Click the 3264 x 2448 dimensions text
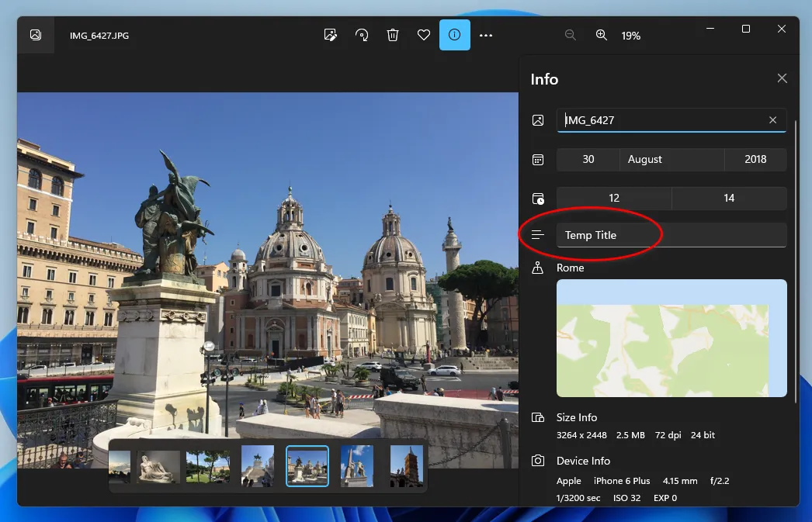This screenshot has width=812, height=522. point(581,435)
